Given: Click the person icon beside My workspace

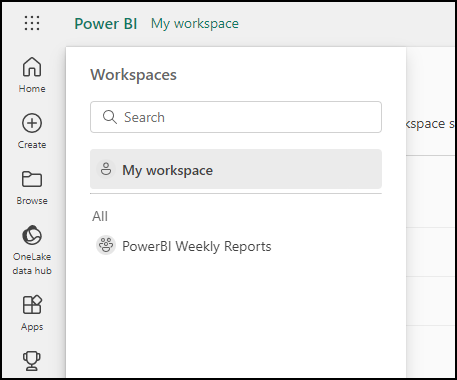Looking at the screenshot, I should pyautogui.click(x=106, y=169).
